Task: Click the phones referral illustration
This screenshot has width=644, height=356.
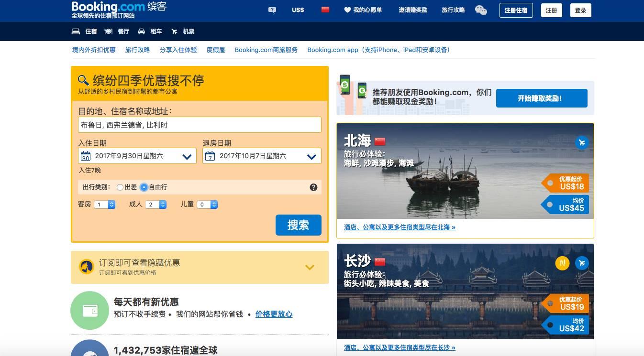Action: 353,95
